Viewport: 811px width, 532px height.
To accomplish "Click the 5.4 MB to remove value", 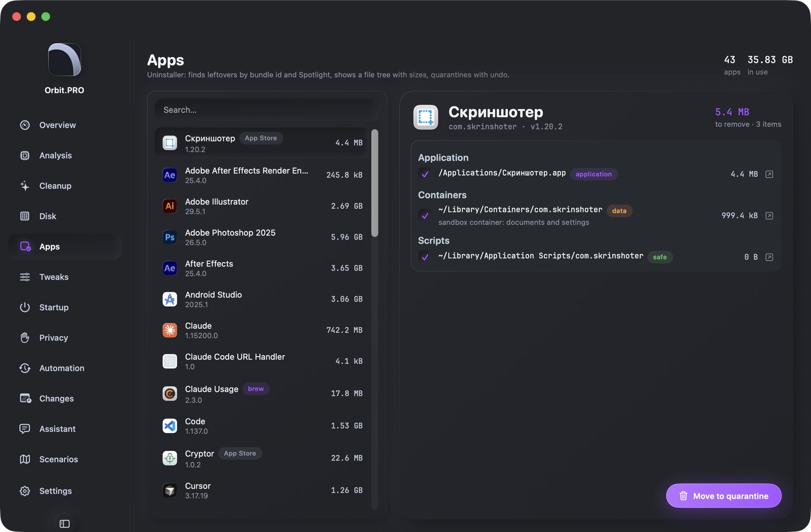I will (732, 112).
